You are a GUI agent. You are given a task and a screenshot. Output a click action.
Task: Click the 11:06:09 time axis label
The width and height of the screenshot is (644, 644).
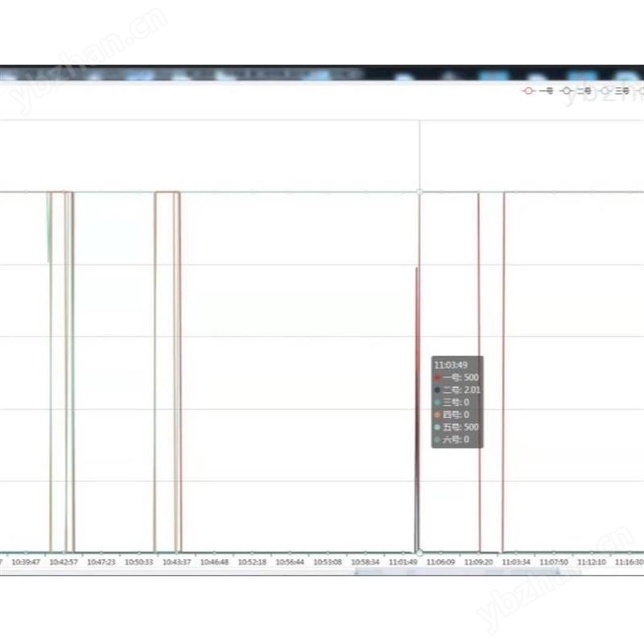[x=440, y=562]
